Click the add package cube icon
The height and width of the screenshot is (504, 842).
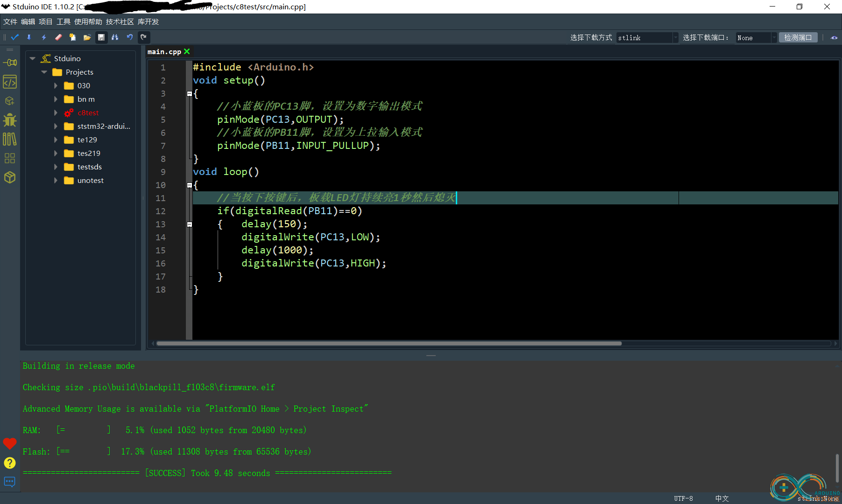pyautogui.click(x=10, y=101)
